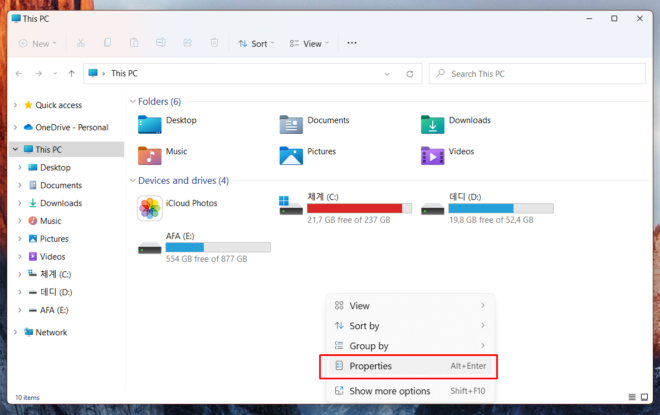Click the Copy icon in toolbar

click(107, 43)
